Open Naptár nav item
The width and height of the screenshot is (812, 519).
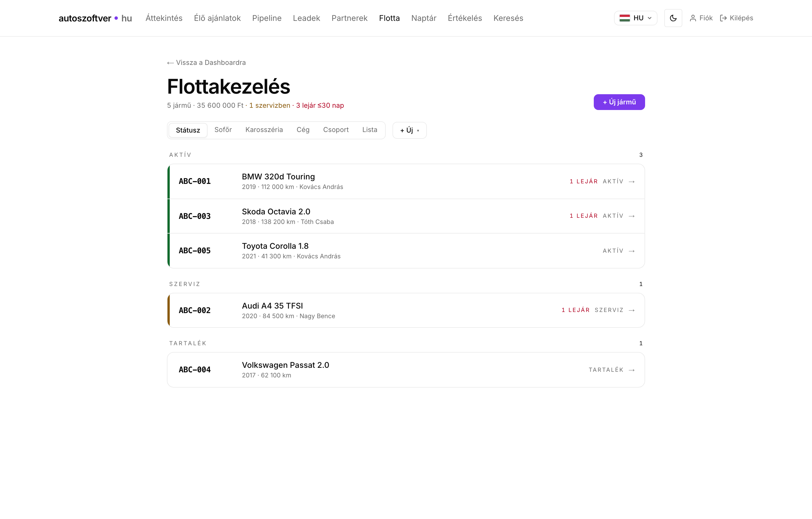(x=423, y=18)
